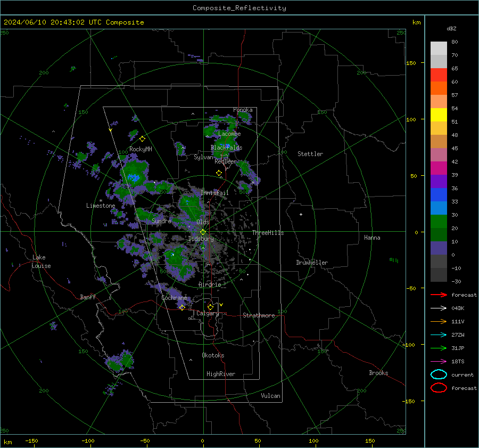Pick the purple 36-39 dBZ color band
This screenshot has height=448, width=479.
click(x=439, y=181)
